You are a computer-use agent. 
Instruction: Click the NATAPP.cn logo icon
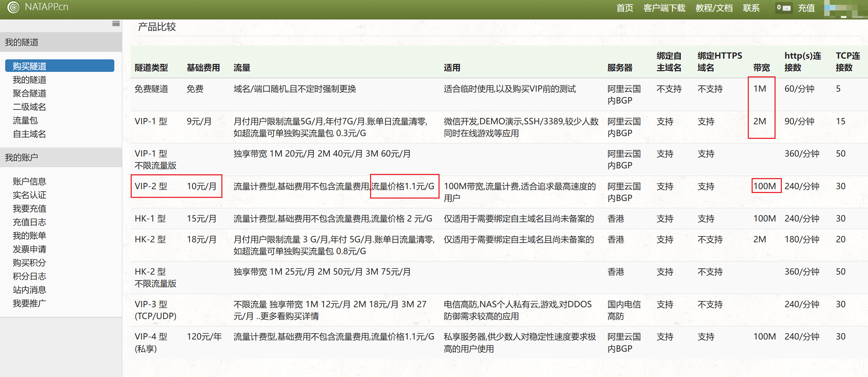coord(13,7)
